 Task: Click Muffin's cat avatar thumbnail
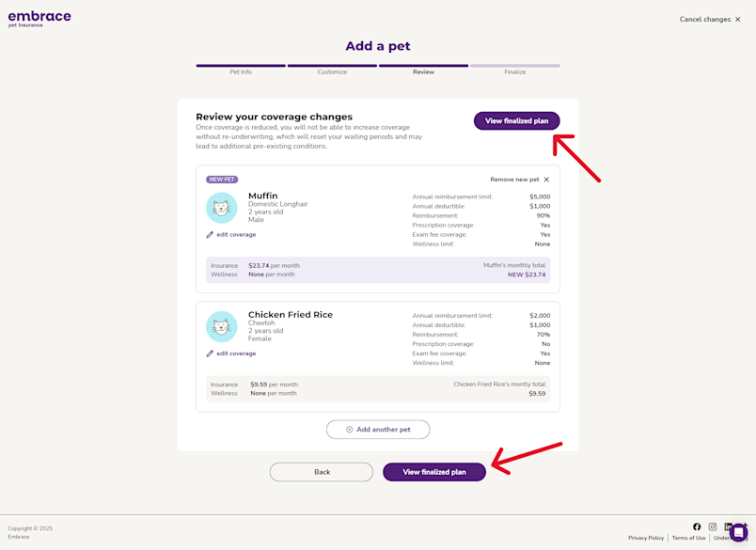tap(221, 208)
